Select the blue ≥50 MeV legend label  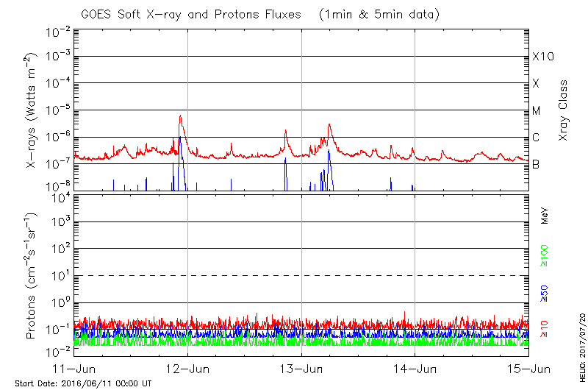pos(545,292)
